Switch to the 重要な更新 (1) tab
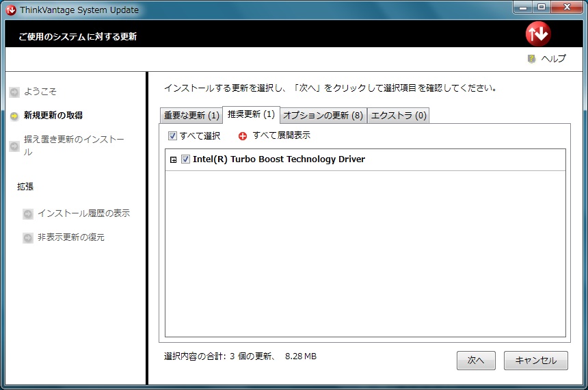Screen dimensions: 588x390 coord(191,116)
